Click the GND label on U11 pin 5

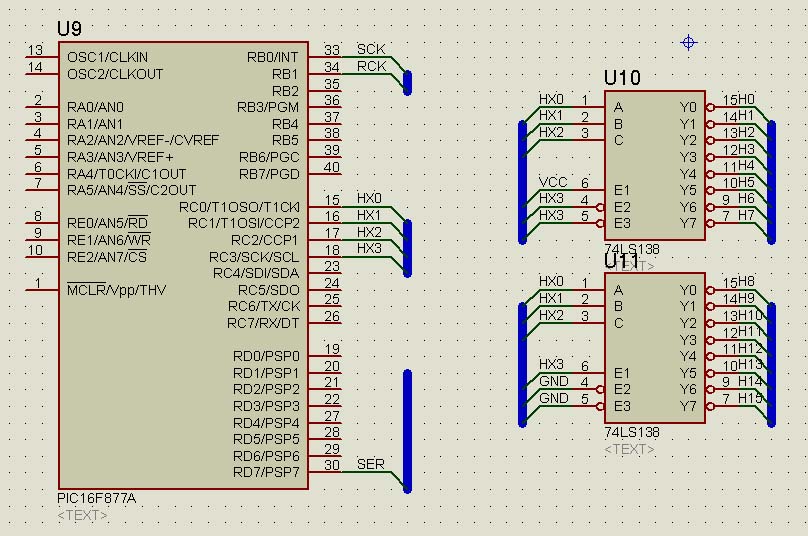coord(553,398)
